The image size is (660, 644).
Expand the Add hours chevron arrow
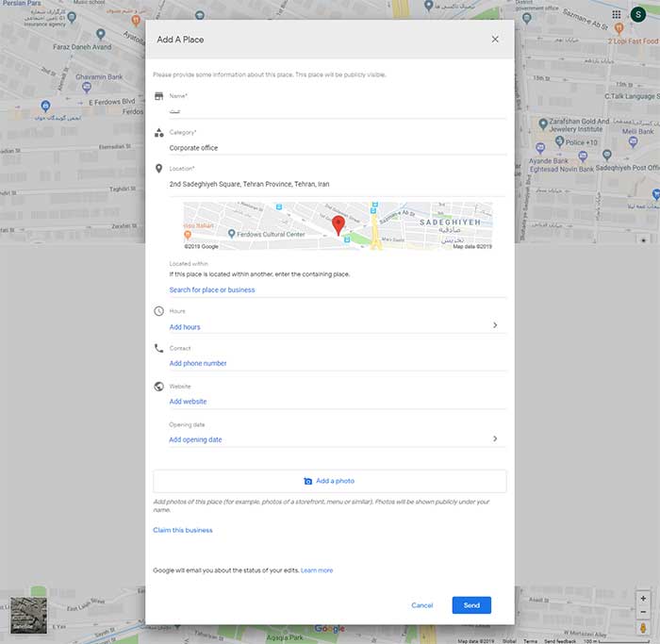[495, 325]
